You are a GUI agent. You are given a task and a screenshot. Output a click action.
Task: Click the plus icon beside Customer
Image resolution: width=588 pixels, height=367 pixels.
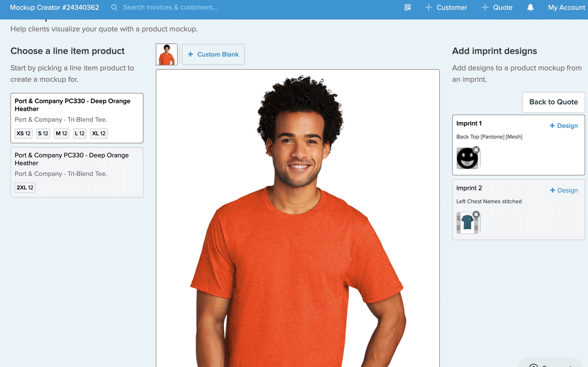pos(428,8)
